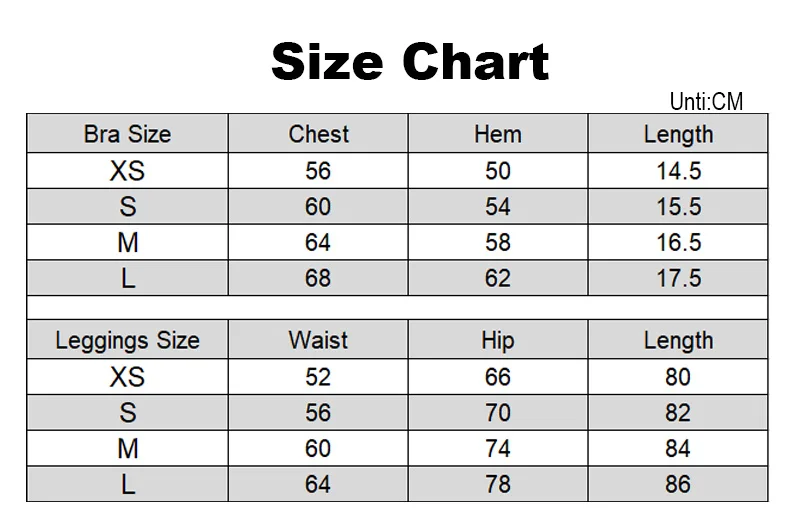Click bra length value 17.5

pos(678,278)
